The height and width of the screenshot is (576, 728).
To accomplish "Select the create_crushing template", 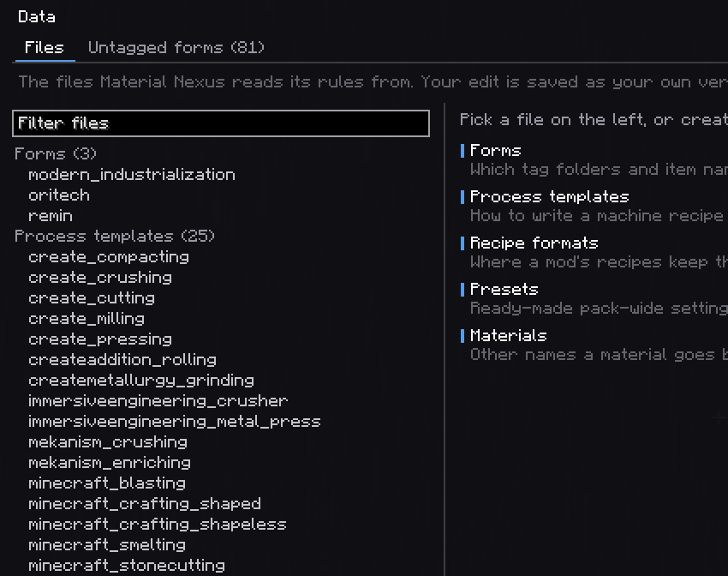I will [100, 278].
